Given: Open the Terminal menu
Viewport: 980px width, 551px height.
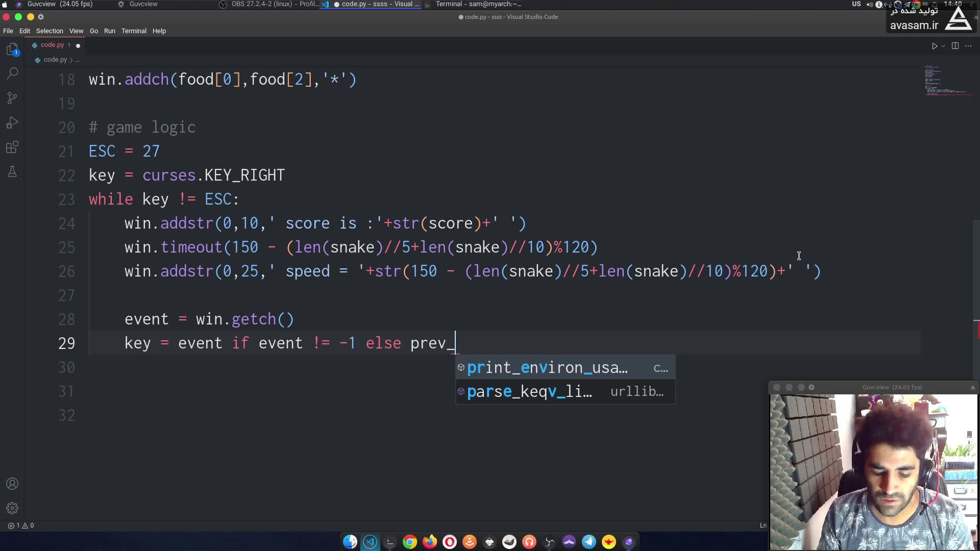Looking at the screenshot, I should [134, 31].
